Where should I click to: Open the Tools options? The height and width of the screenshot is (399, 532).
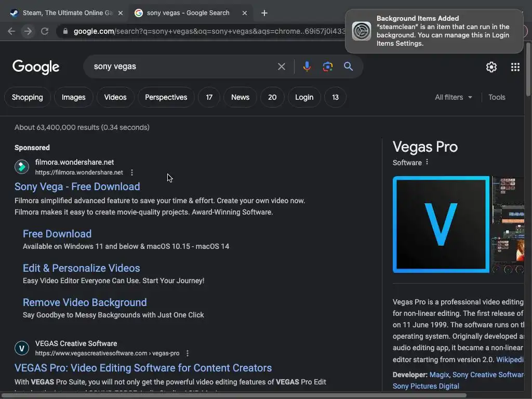497,97
